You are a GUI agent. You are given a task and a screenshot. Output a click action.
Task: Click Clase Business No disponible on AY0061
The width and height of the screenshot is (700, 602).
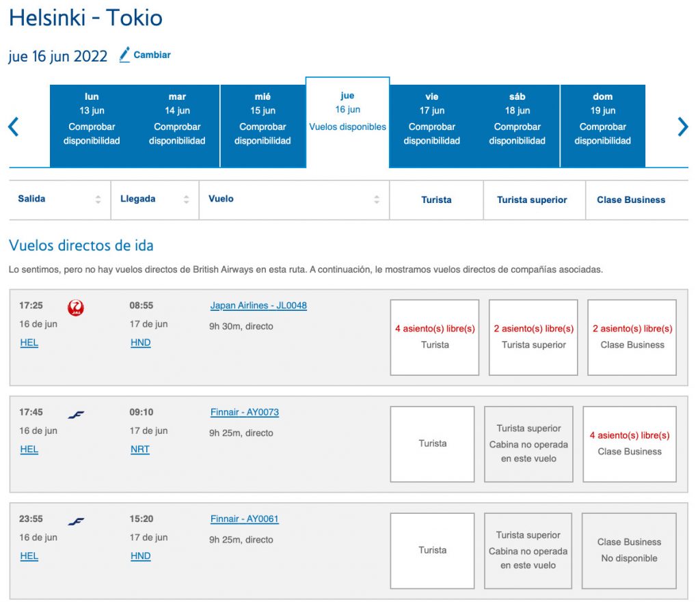(x=629, y=551)
